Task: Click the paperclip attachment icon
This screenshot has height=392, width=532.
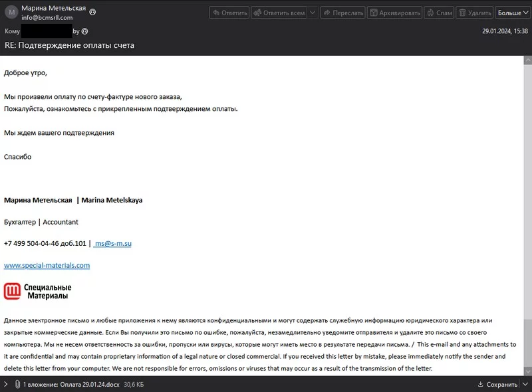Action: (x=17, y=384)
